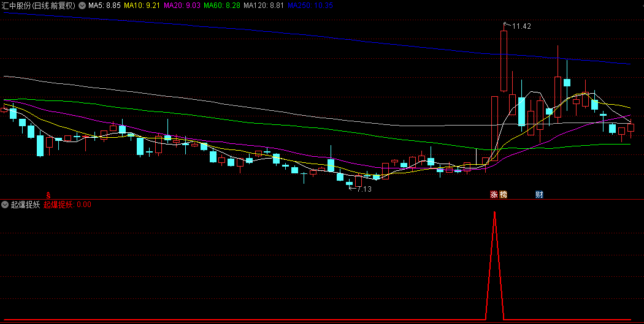Click the 起爆捉妖 indicator name label

26,204
